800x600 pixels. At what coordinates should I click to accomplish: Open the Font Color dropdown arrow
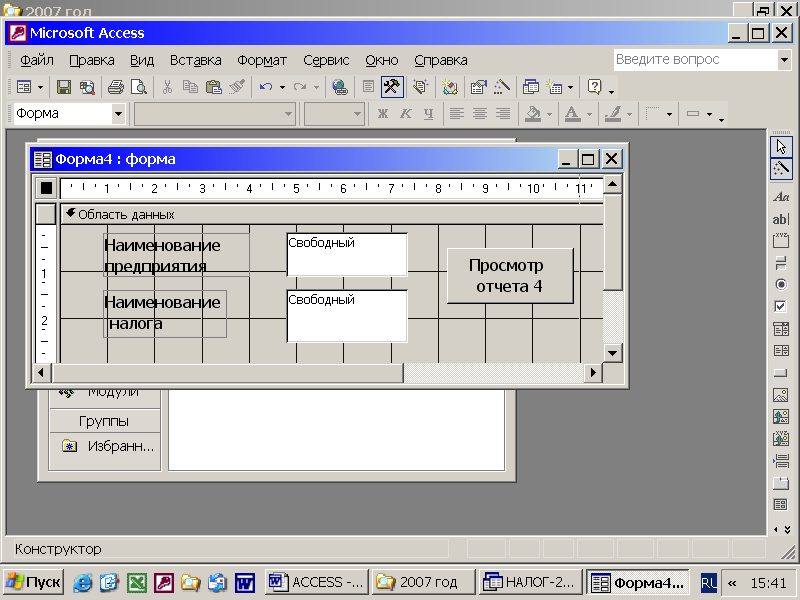(x=589, y=114)
